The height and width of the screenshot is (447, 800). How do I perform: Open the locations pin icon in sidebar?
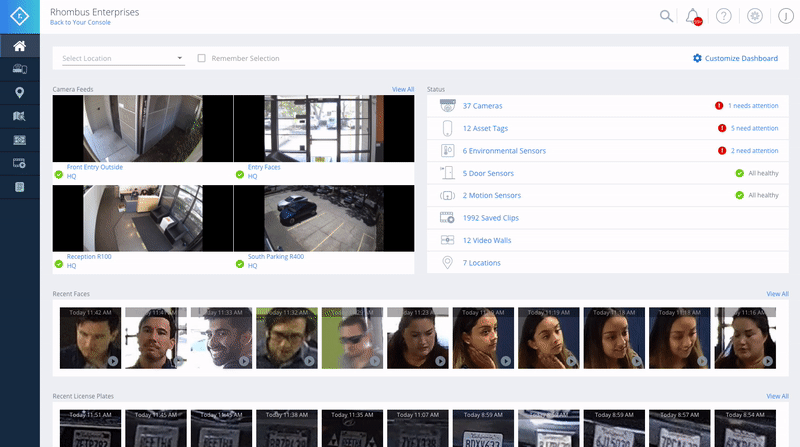20,93
